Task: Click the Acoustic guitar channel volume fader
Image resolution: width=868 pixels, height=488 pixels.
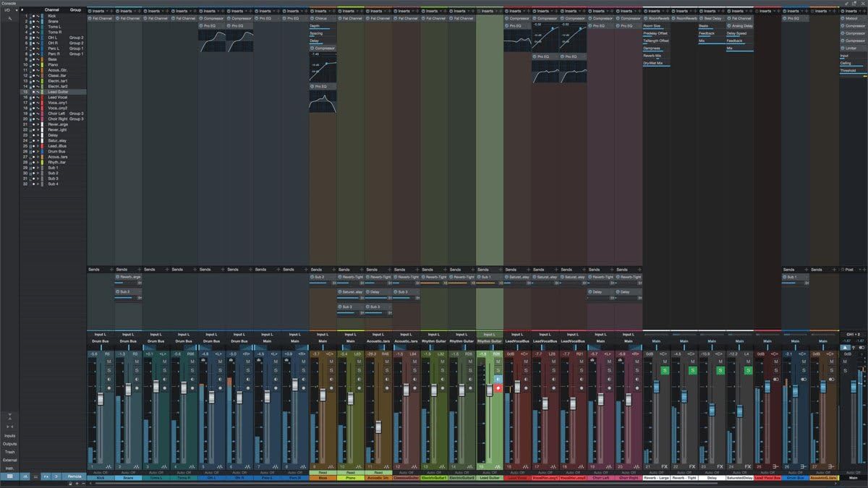Action: point(378,427)
